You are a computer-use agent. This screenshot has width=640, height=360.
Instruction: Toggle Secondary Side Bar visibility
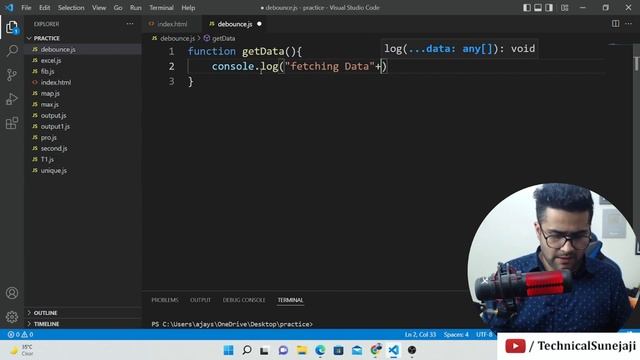coord(549,7)
